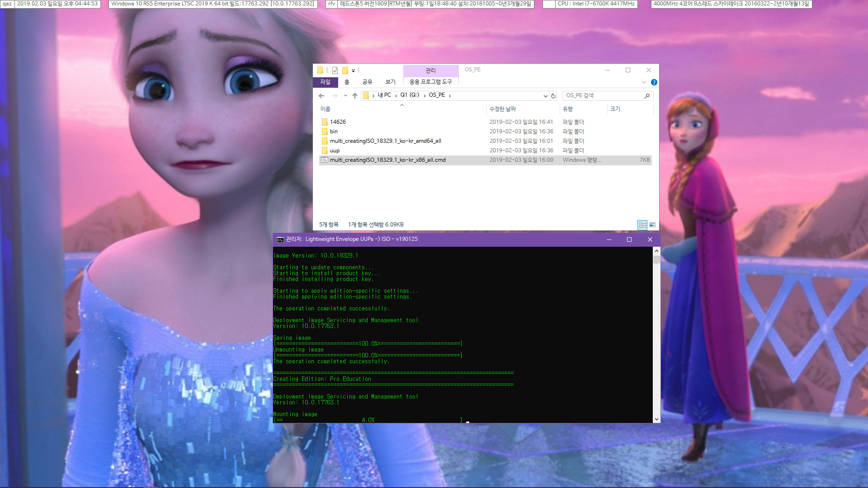
Task: Expand the address bar history dropdown
Action: (545, 96)
